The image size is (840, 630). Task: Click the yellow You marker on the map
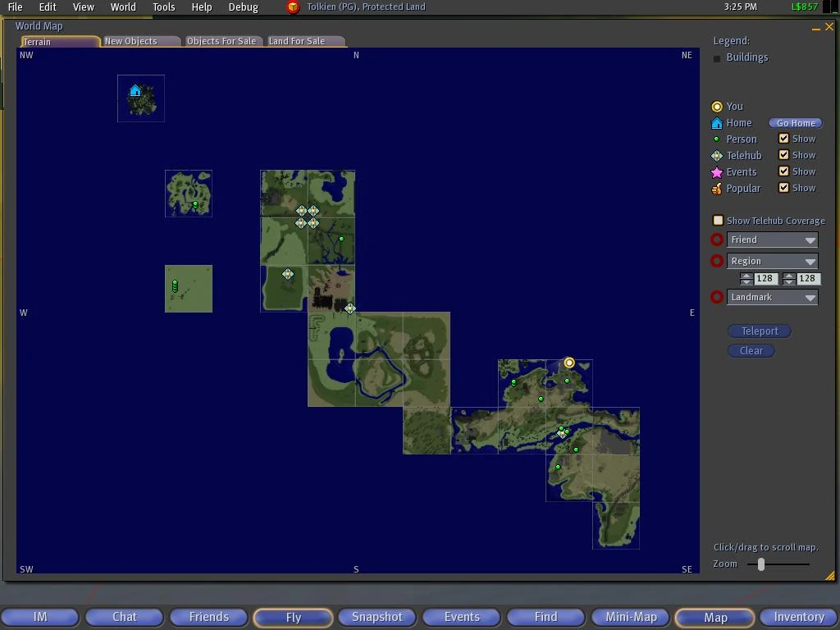click(569, 363)
